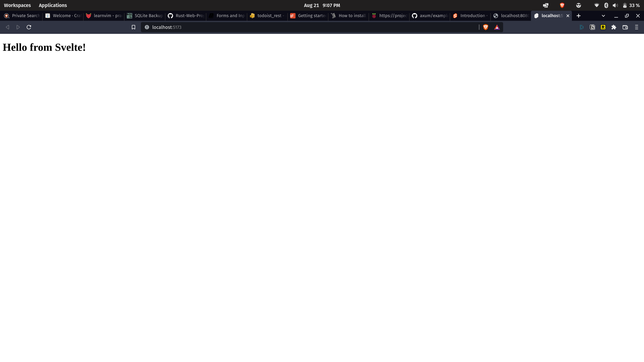Screen dimensions: 644x362
Task: Open the Applications menu item
Action: click(53, 5)
